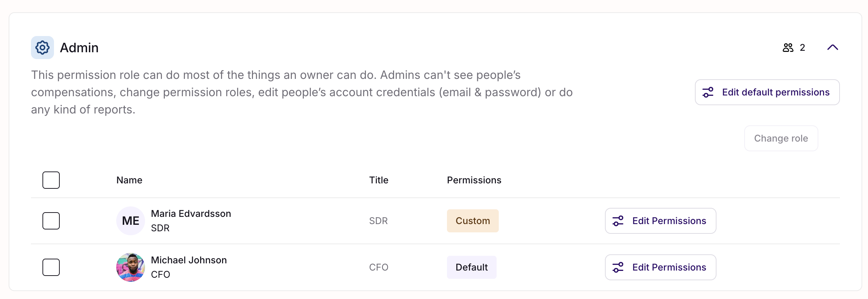Select Maria Edvardsson's row checkbox
This screenshot has height=299, width=868.
point(51,221)
